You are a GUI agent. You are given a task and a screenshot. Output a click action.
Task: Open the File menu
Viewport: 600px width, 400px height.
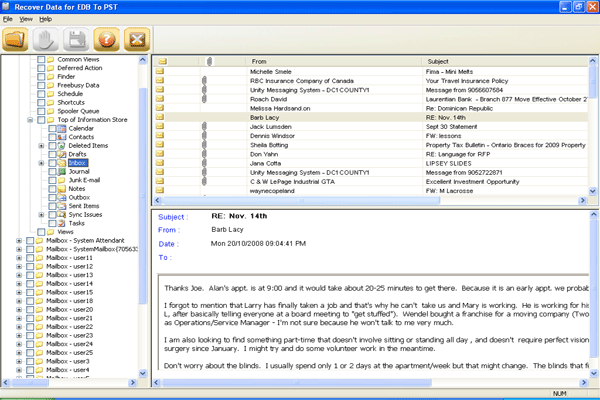click(x=8, y=19)
